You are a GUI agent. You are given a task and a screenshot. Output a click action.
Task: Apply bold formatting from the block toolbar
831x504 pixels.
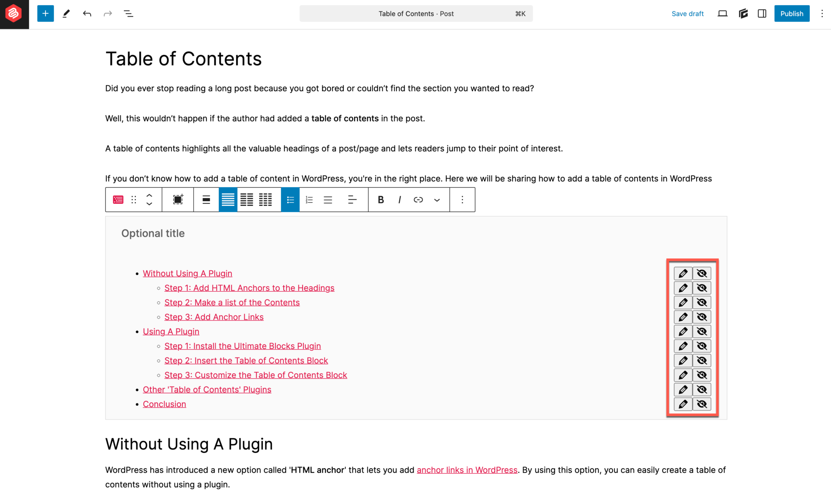coord(381,200)
